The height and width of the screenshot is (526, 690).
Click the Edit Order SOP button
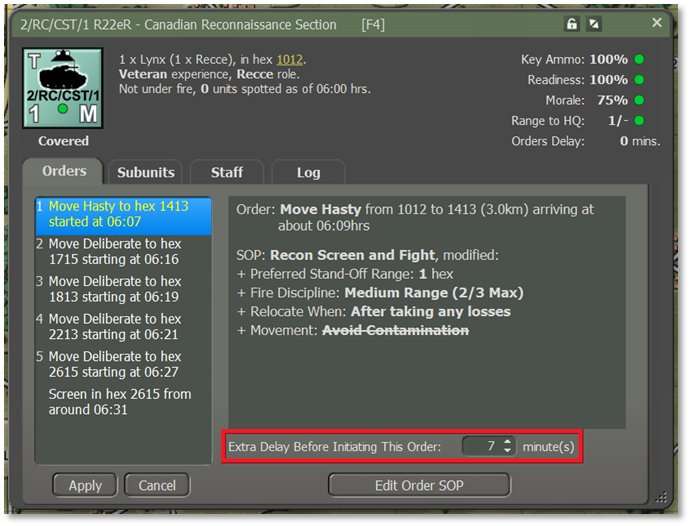pos(418,485)
